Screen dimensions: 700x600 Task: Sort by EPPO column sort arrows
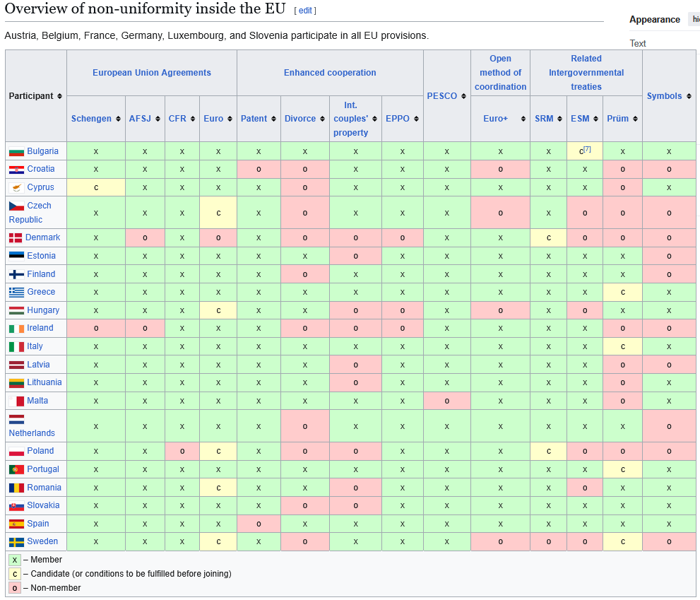[x=415, y=119]
